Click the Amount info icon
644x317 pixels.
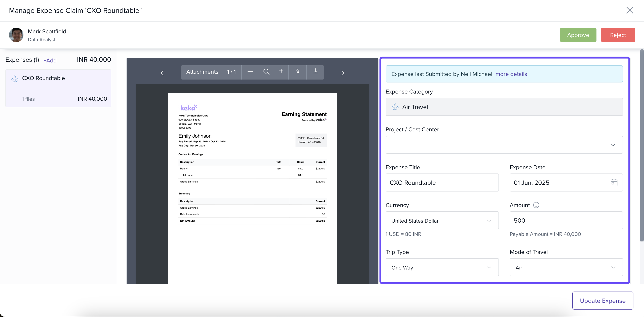click(x=536, y=205)
